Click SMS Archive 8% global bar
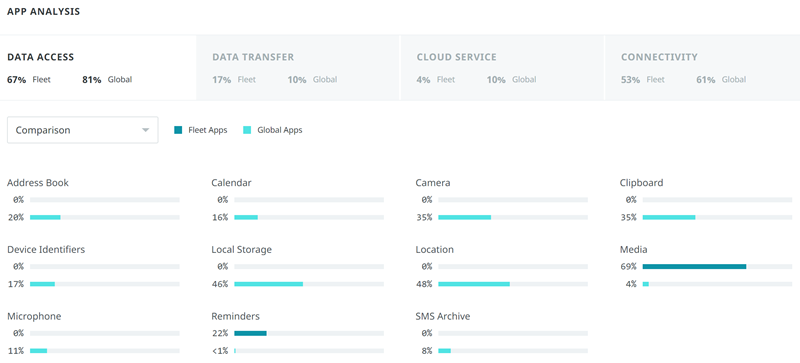800x363 pixels. click(444, 351)
